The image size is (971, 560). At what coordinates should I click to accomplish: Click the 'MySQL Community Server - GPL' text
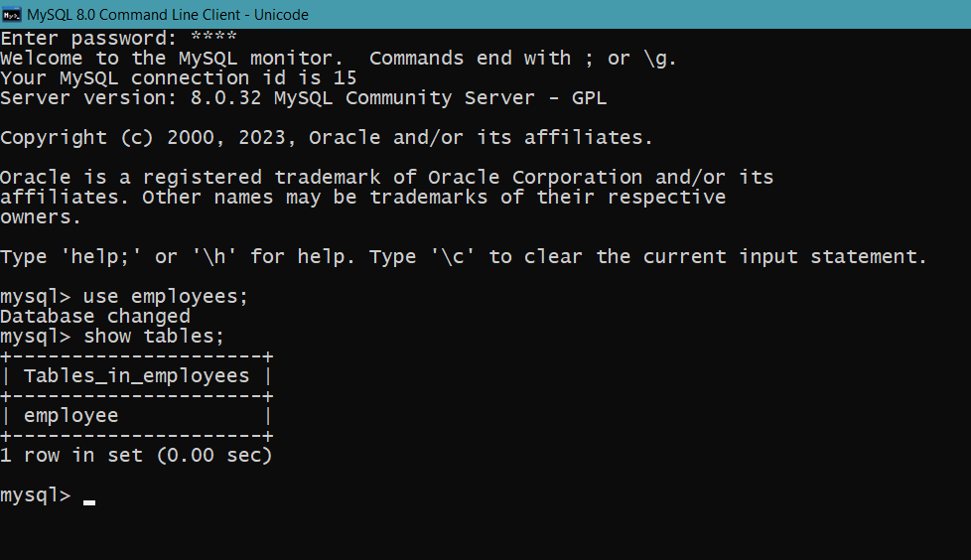pyautogui.click(x=440, y=98)
